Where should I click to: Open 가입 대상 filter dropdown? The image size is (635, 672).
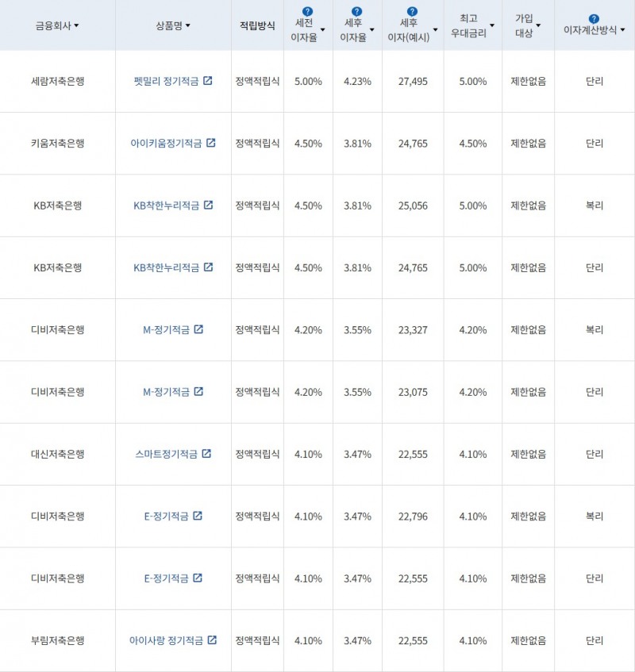tap(538, 25)
